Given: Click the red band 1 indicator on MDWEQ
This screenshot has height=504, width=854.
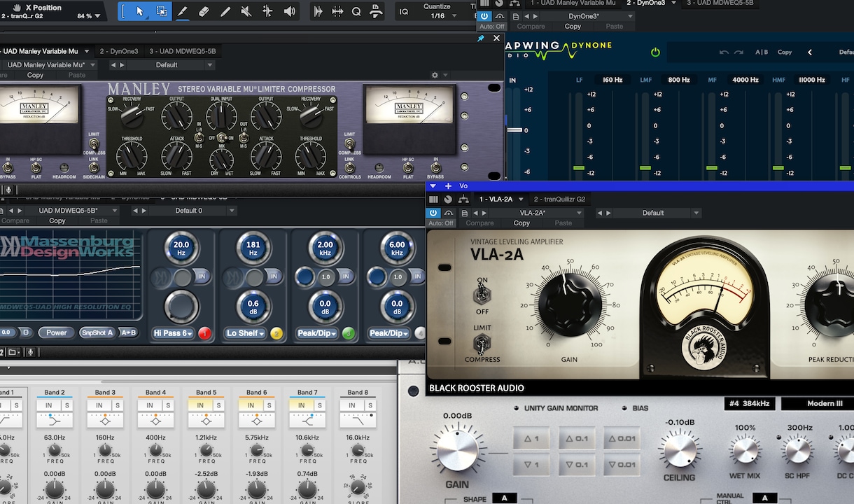Looking at the screenshot, I should [205, 333].
